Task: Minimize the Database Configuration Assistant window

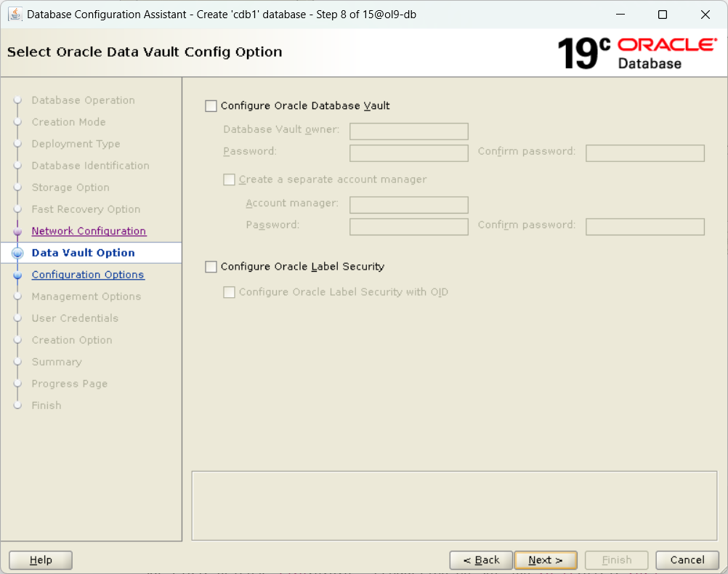Action: (x=620, y=15)
